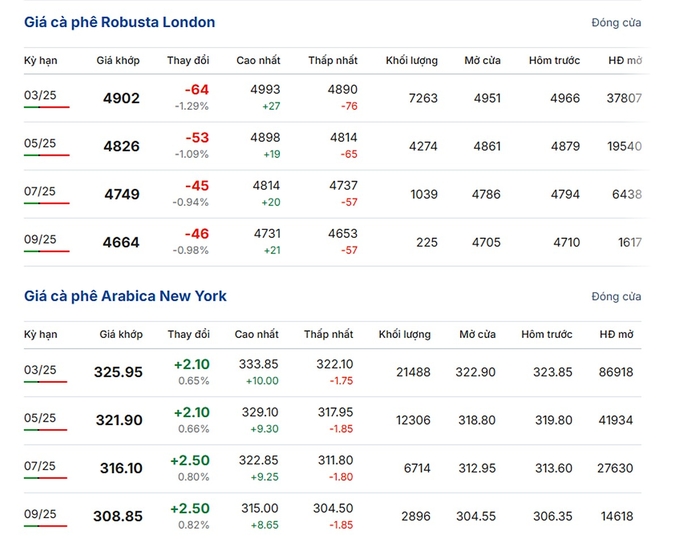The width and height of the screenshot is (680, 539).
Task: Click the Robusta Giá khớp column header
Action: [x=118, y=61]
